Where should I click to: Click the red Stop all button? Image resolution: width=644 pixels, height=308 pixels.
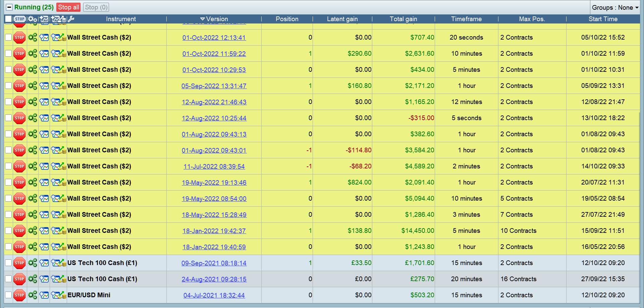coord(68,7)
